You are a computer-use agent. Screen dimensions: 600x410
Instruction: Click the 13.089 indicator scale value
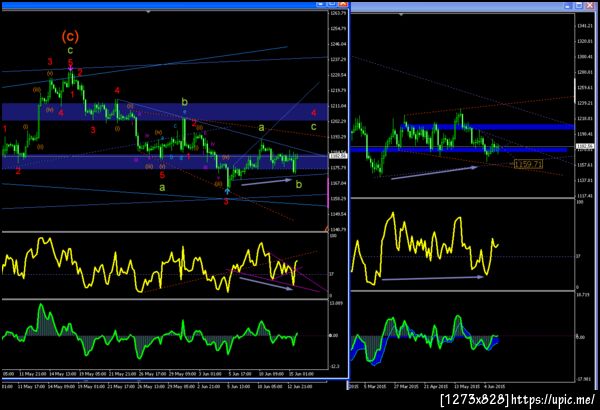[x=336, y=303]
